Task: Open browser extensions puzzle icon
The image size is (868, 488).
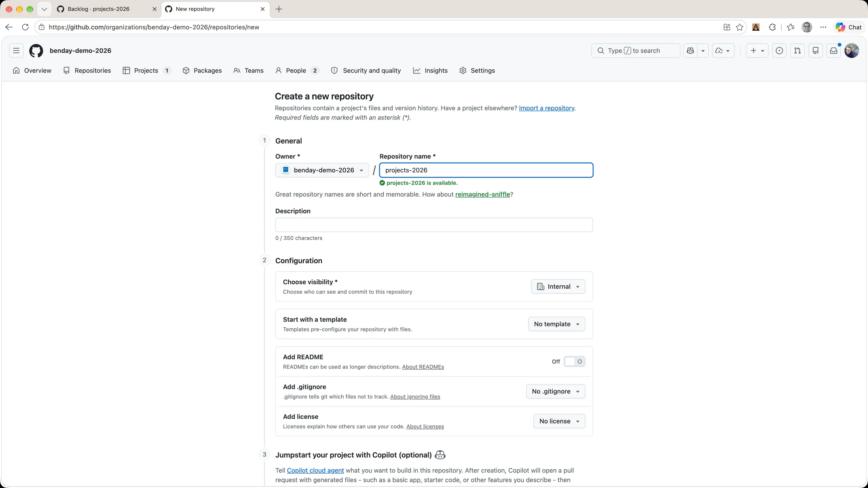Action: click(x=772, y=27)
